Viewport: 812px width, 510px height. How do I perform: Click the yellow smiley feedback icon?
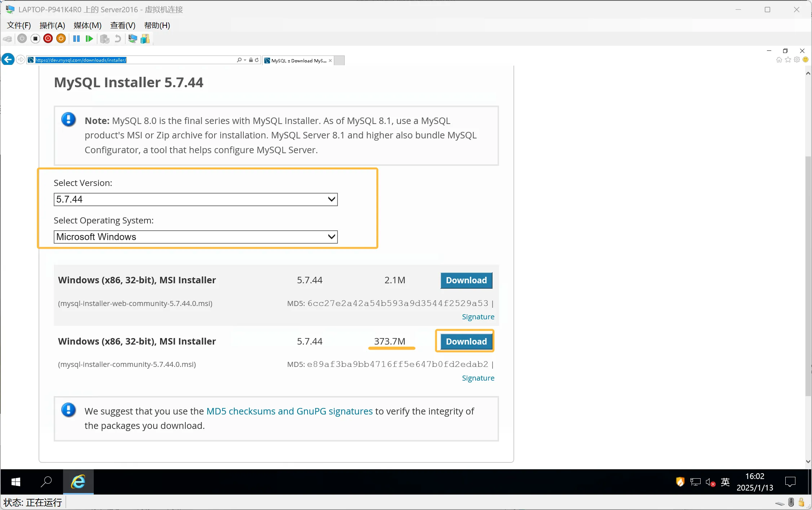(x=806, y=60)
